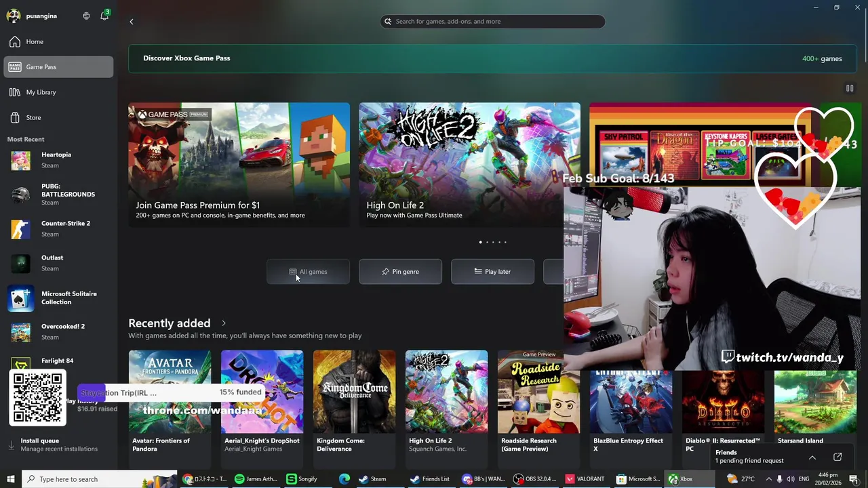This screenshot has height=488, width=868.
Task: Switch to Steam Friends List taskbar item
Action: point(430,479)
